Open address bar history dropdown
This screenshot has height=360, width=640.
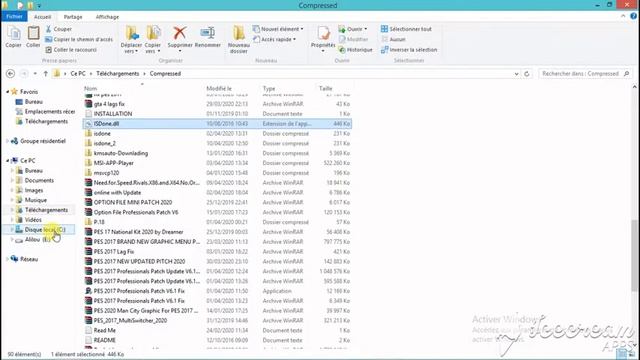(x=516, y=73)
